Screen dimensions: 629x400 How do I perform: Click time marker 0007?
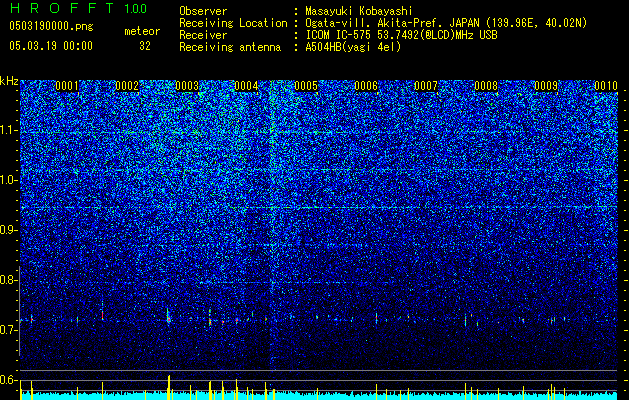[x=426, y=86]
